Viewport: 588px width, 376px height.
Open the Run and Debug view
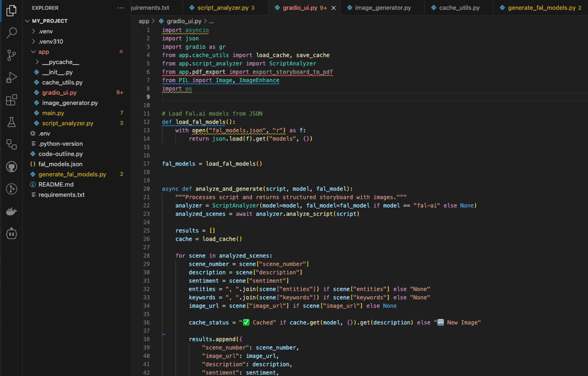(12, 78)
